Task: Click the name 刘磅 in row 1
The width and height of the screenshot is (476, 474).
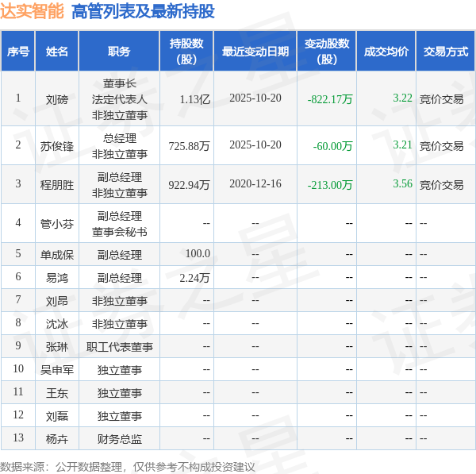Action: (57, 99)
